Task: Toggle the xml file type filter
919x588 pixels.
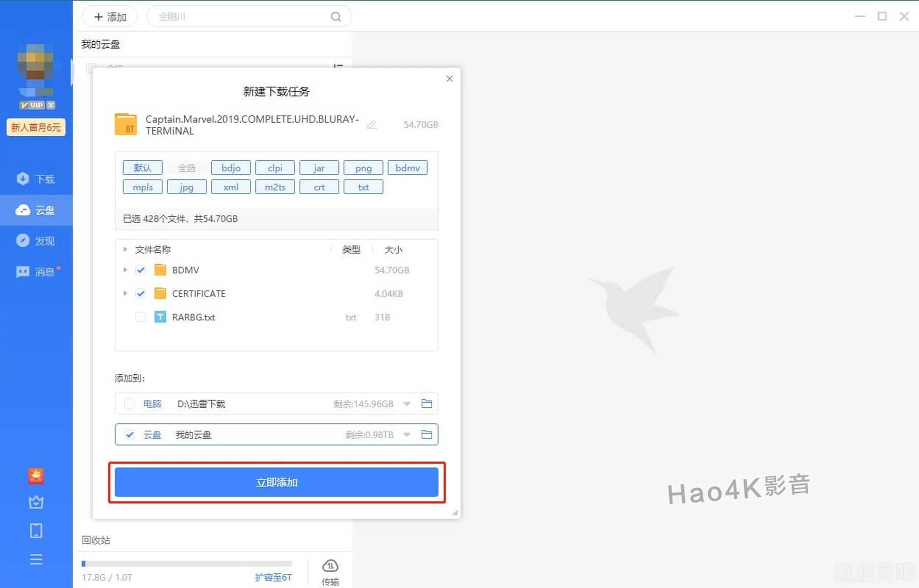Action: click(231, 187)
